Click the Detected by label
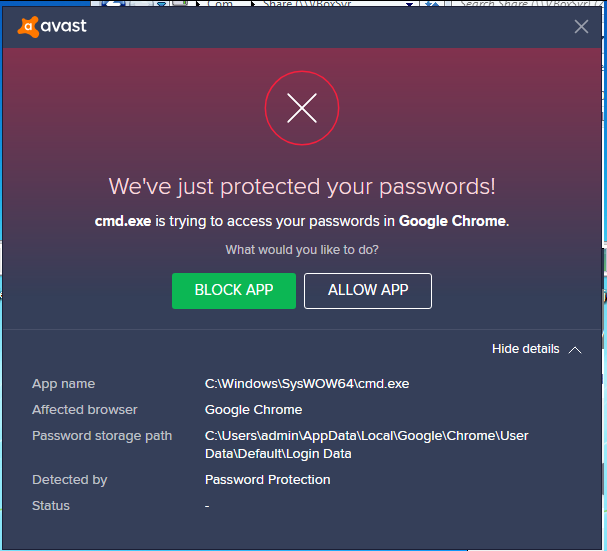This screenshot has height=551, width=607. pos(69,480)
